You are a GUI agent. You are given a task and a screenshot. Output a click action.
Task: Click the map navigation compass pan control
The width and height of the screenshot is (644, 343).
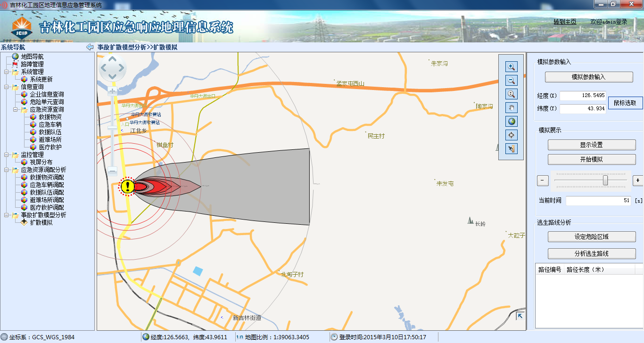point(112,69)
